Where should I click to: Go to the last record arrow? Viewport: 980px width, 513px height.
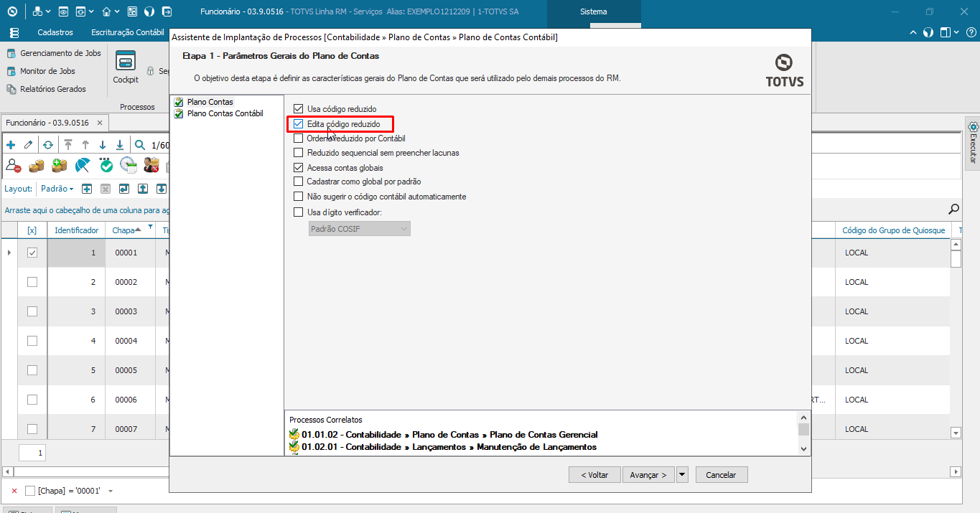[120, 144]
